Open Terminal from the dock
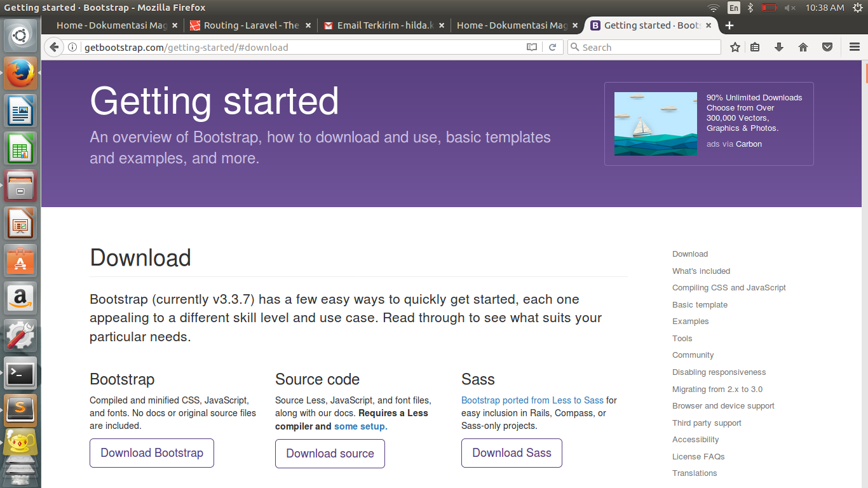This screenshot has height=488, width=868. point(21,373)
